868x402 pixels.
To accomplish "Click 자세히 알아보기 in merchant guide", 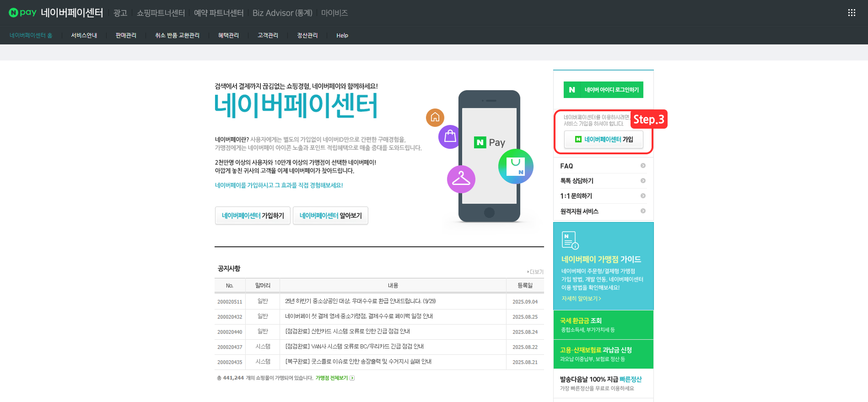I will coord(581,299).
